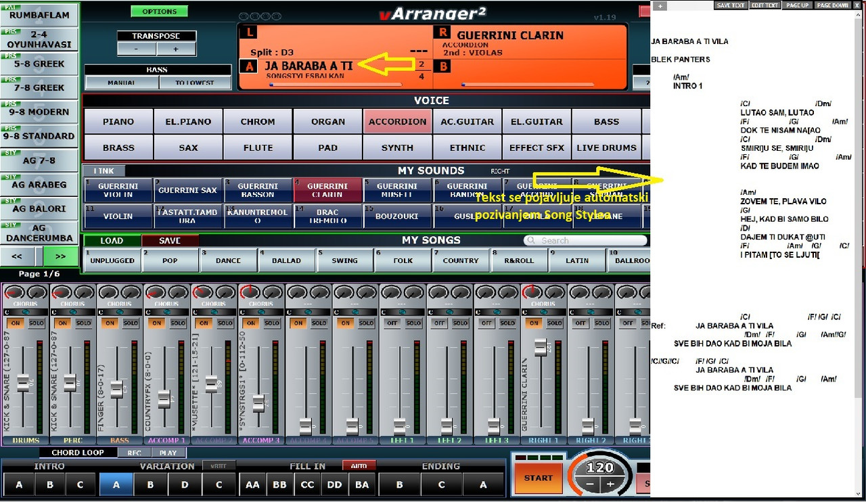Switch My Songs to LOAD mode
The height and width of the screenshot is (504, 866).
coord(112,240)
